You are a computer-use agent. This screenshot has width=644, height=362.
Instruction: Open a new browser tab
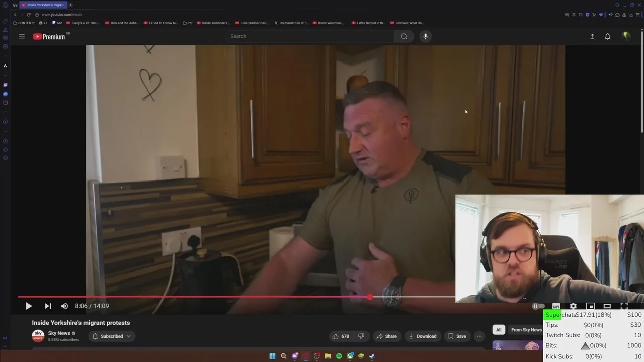[70, 5]
